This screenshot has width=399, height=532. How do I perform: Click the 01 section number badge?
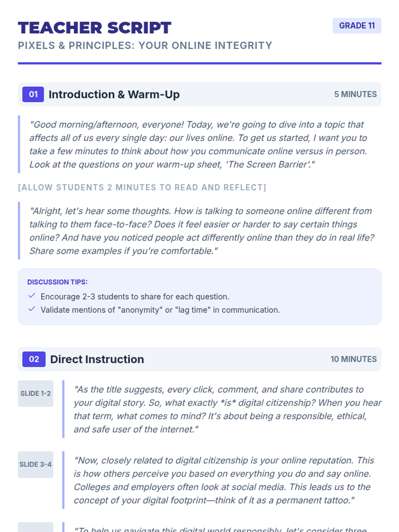pyautogui.click(x=33, y=94)
